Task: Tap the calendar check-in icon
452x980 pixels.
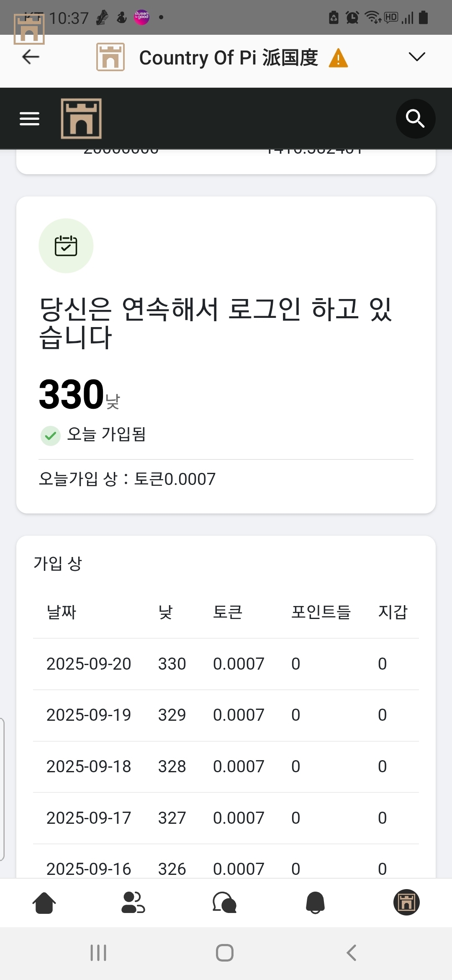Action: (66, 246)
